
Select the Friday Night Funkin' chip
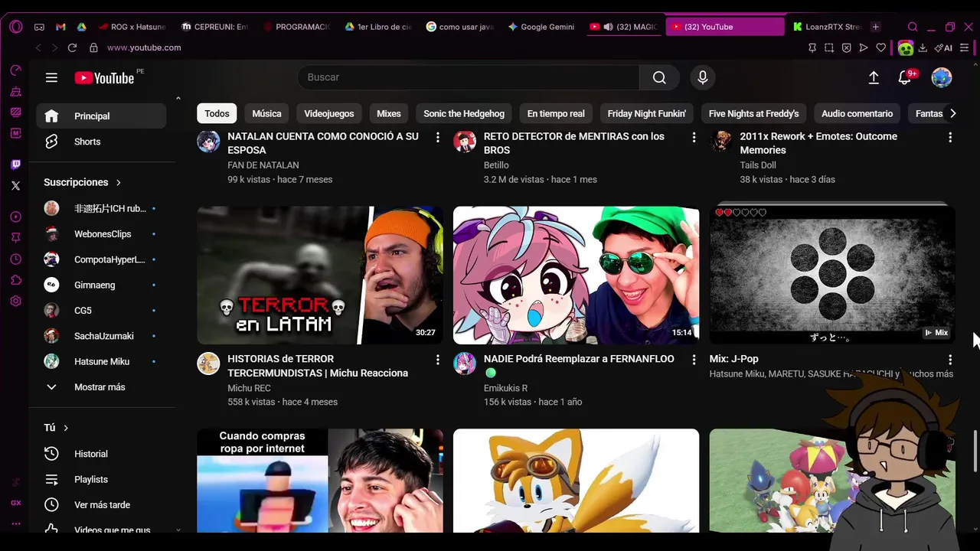click(x=647, y=113)
